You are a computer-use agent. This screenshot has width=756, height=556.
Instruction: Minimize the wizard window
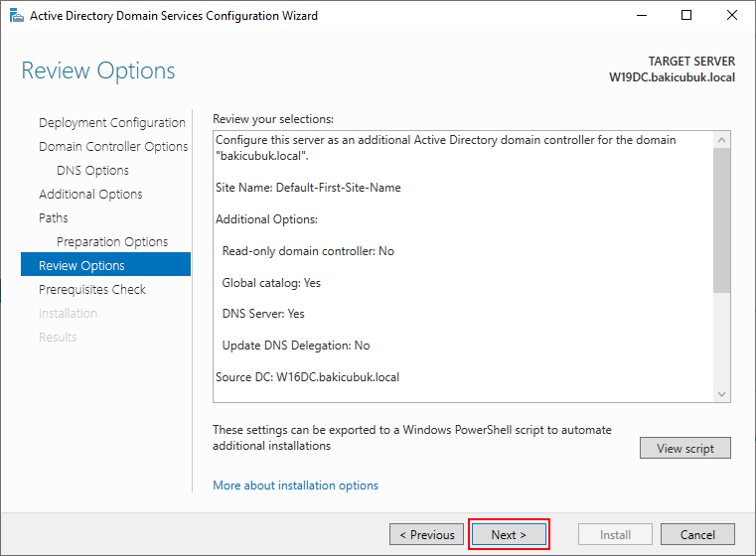[x=642, y=16]
